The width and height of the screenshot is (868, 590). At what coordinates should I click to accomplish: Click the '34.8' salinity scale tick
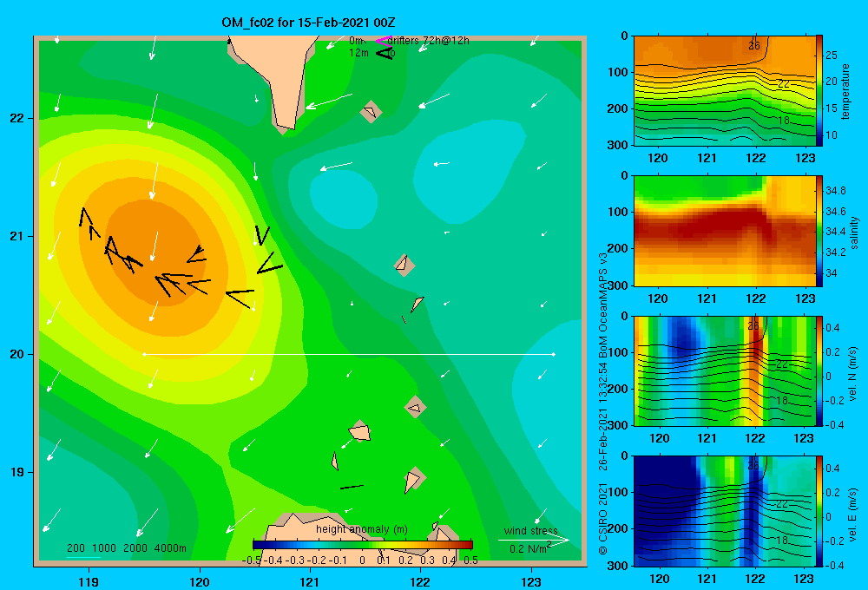coord(835,190)
